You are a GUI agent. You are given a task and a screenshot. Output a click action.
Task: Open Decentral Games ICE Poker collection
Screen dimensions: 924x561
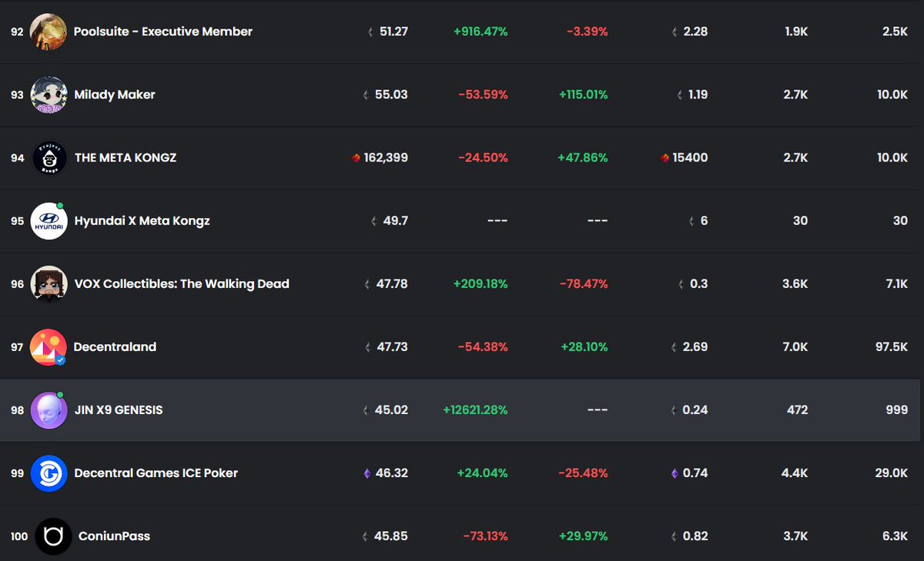point(156,473)
